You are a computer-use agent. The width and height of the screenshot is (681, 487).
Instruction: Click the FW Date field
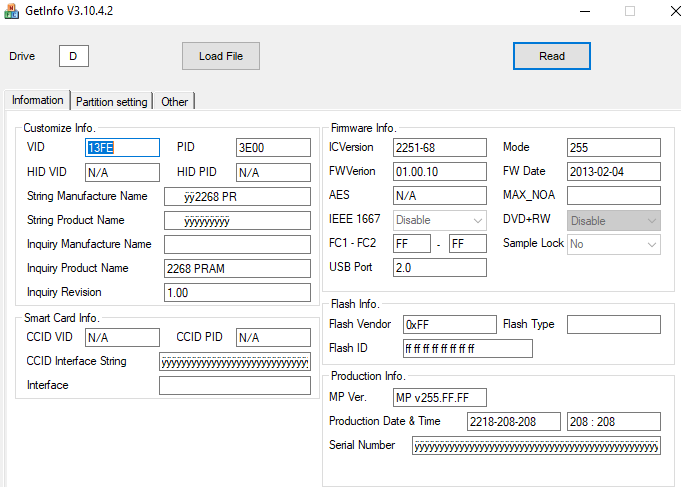[614, 172]
